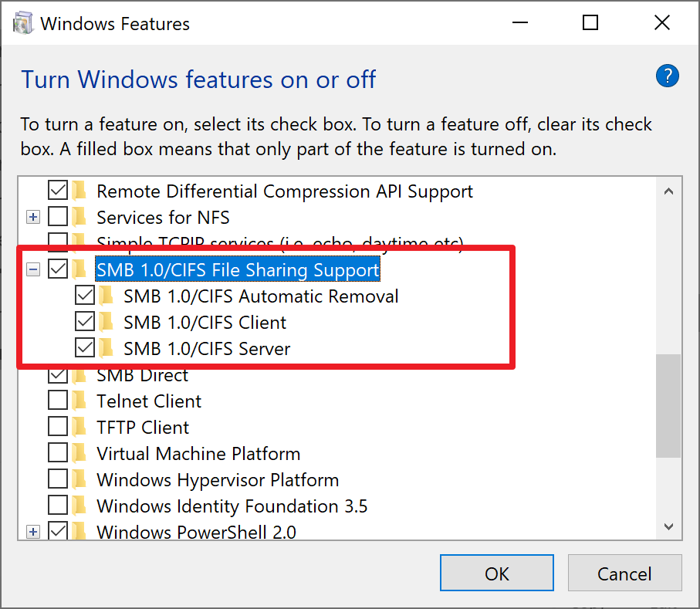Tick the TFTP Client checkbox
The image size is (700, 609).
58,426
